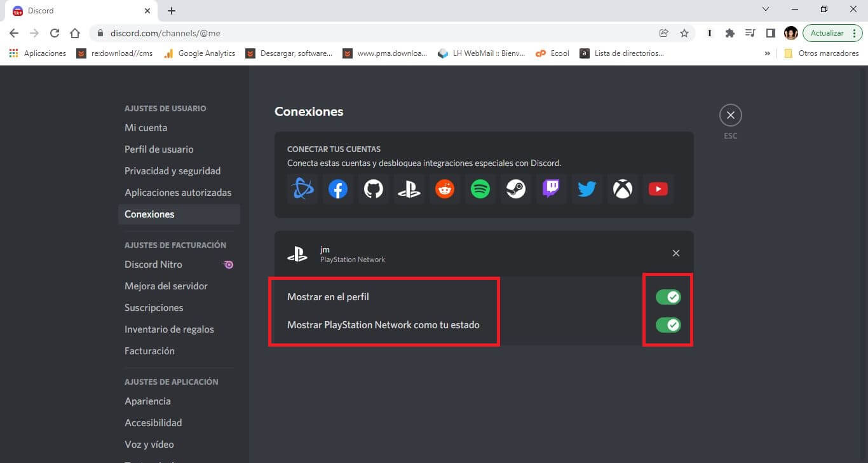Switch to the Discord tab

[x=81, y=11]
